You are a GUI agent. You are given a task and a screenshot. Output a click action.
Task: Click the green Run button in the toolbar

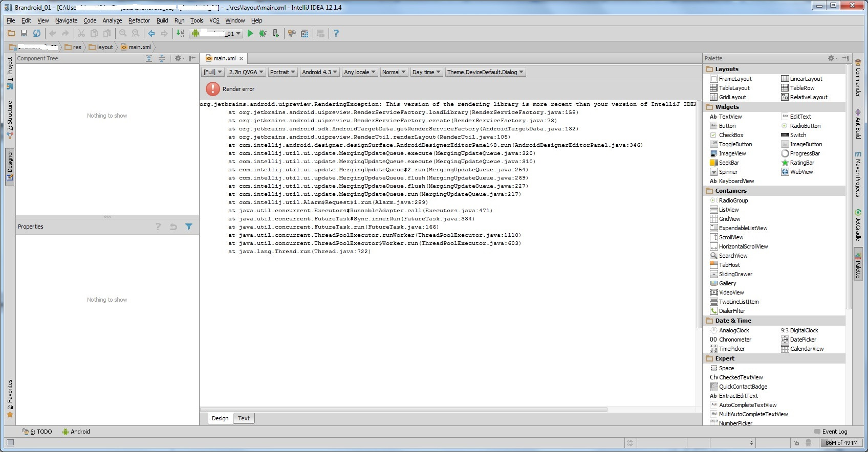pyautogui.click(x=250, y=33)
